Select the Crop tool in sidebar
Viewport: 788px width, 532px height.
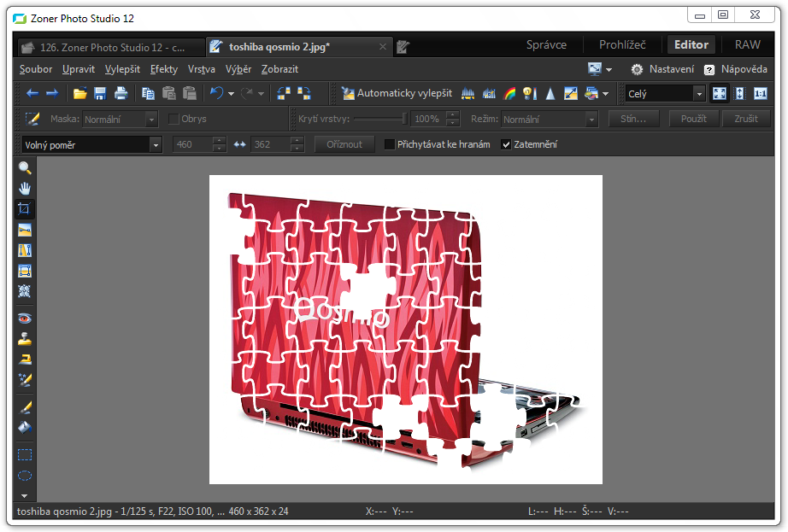click(24, 208)
